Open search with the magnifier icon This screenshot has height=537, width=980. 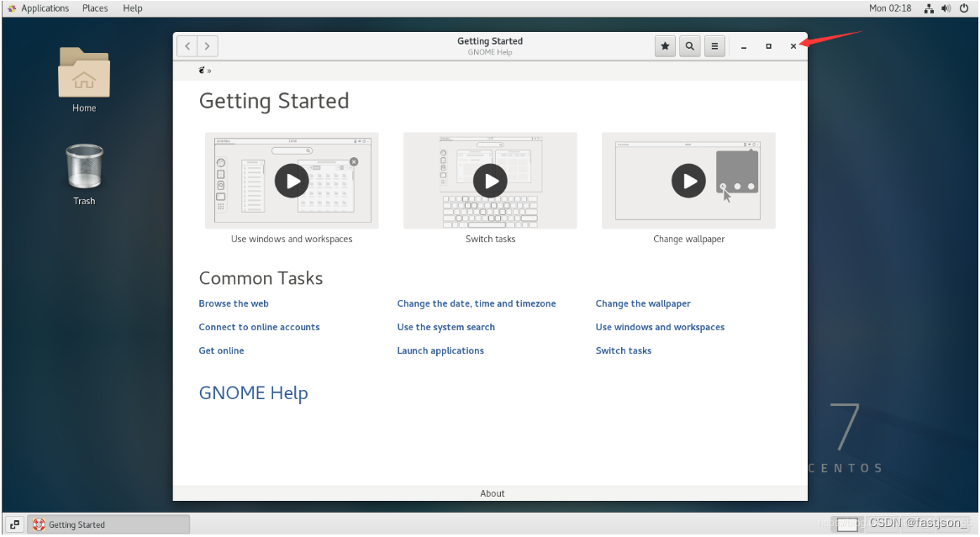(689, 46)
